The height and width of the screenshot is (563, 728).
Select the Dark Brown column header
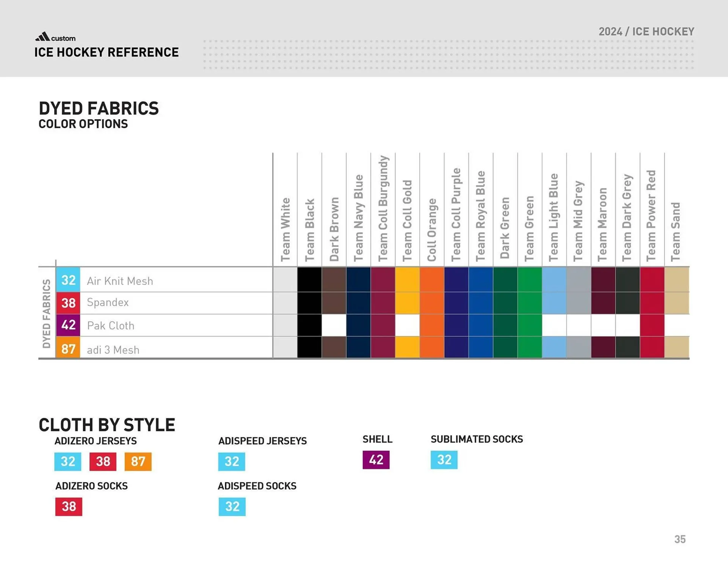(334, 228)
